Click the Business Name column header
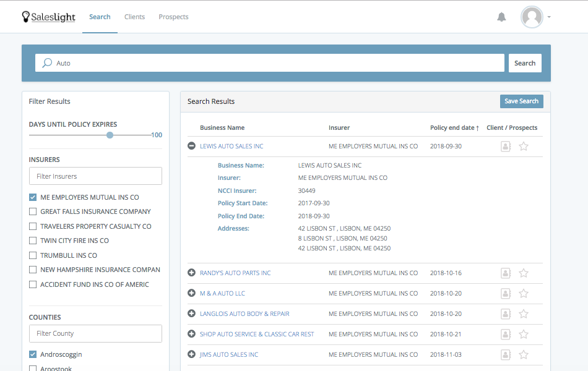 [x=222, y=128]
